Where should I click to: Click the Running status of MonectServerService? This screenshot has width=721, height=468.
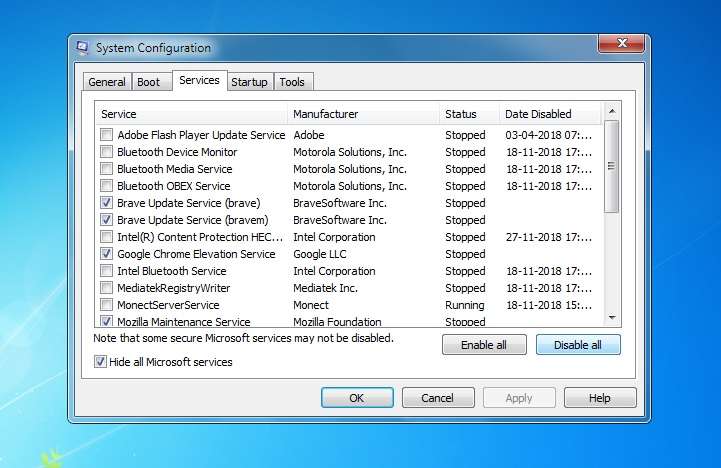pyautogui.click(x=465, y=305)
